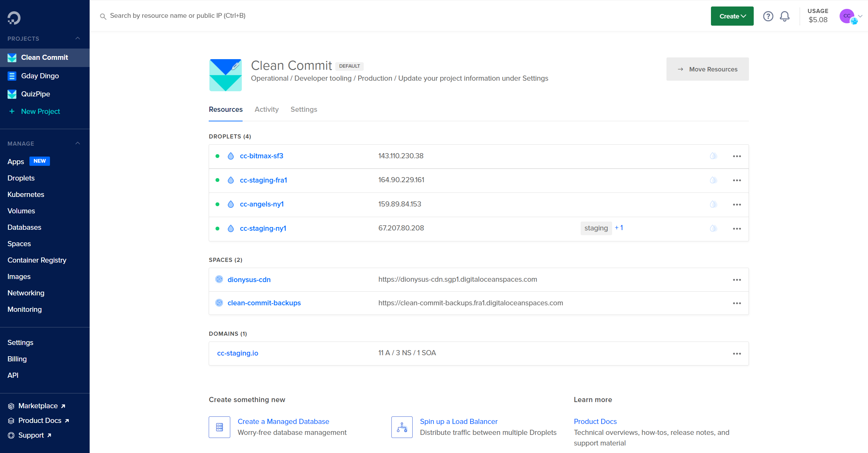
Task: Click the search magnifier icon
Action: click(x=103, y=16)
